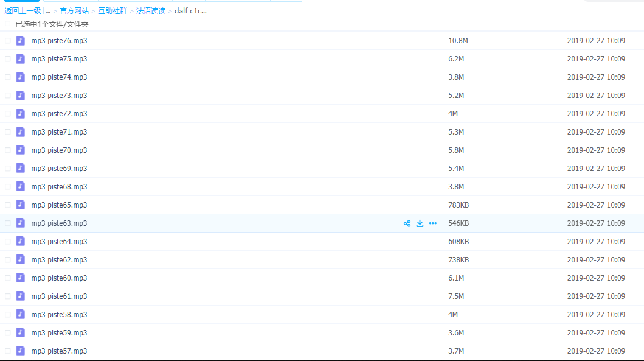Viewport: 644px width, 361px height.
Task: Click the music file icon of piste65.mp3
Action: [21, 205]
